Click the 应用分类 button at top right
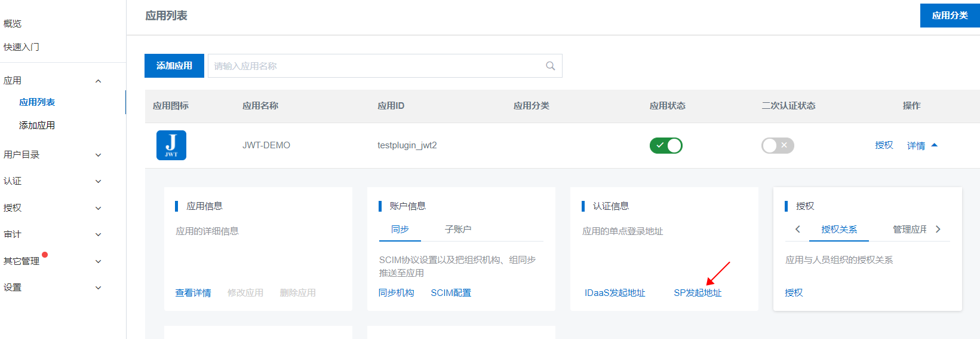 point(950,16)
